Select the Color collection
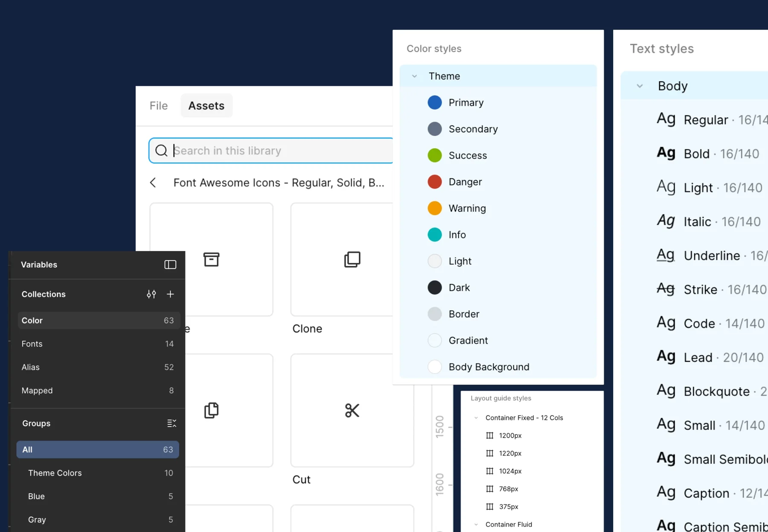This screenshot has width=768, height=532. (x=99, y=320)
